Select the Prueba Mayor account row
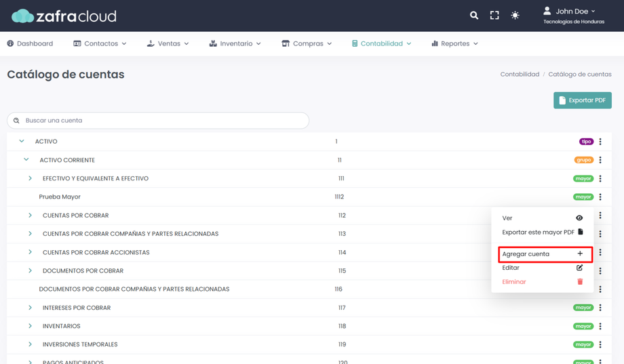This screenshot has height=364, width=624. click(309, 197)
